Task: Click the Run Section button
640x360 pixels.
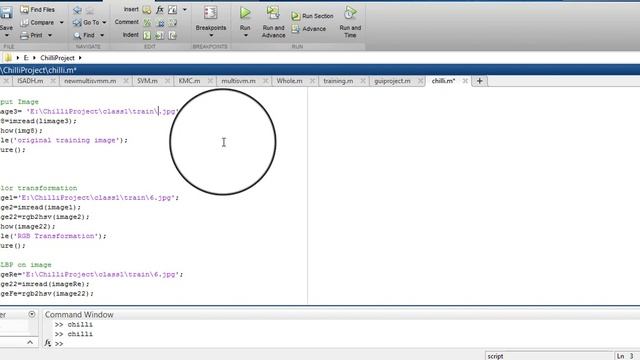Action: [313, 16]
